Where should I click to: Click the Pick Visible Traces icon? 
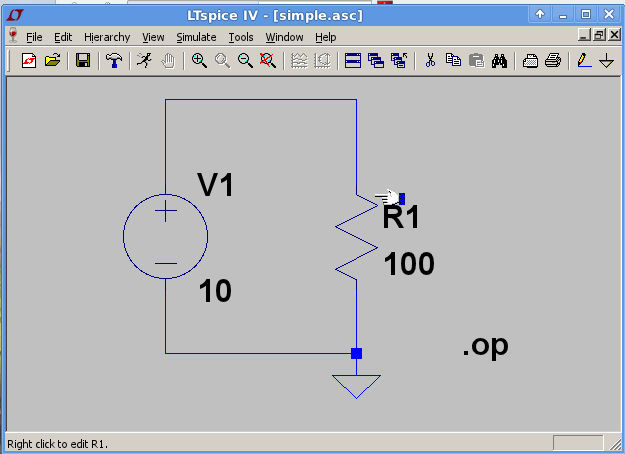[x=322, y=61]
